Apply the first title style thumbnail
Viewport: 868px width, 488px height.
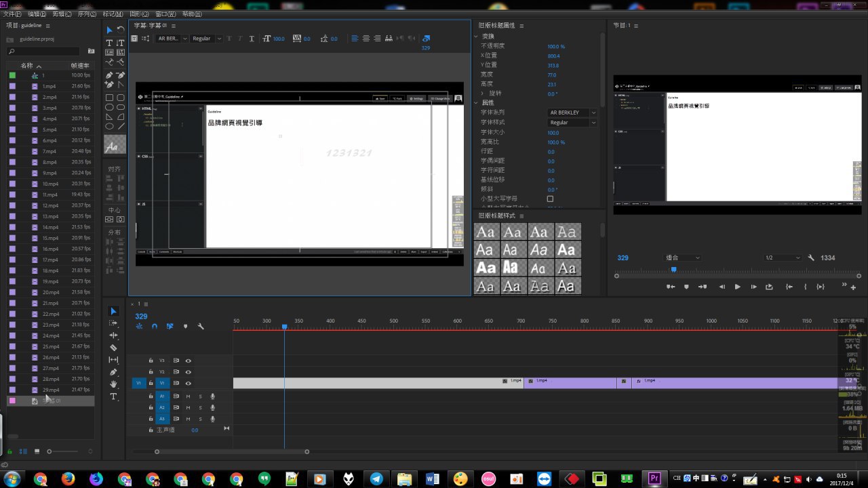486,232
